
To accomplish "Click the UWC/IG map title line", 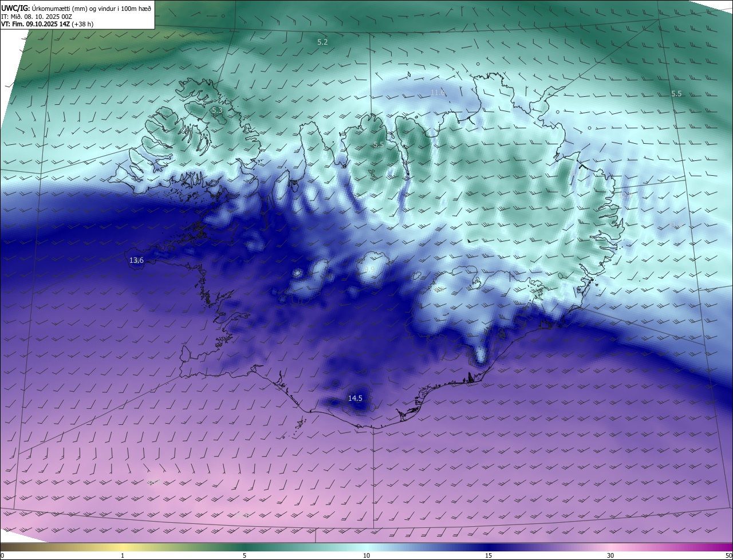I will 76,7.
